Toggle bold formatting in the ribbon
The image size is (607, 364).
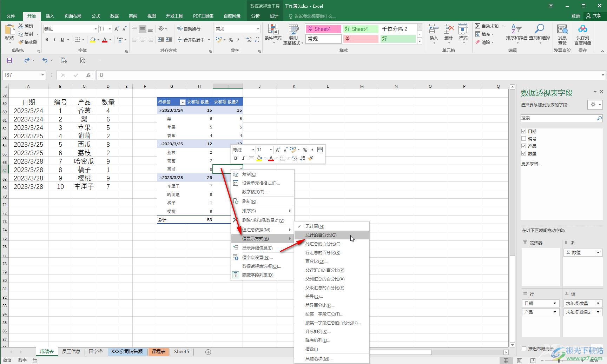[x=47, y=40]
